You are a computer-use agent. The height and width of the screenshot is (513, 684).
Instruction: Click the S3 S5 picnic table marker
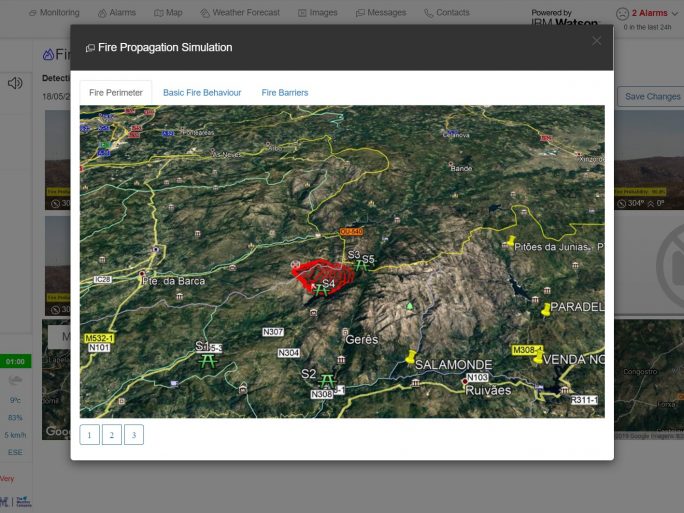361,264
